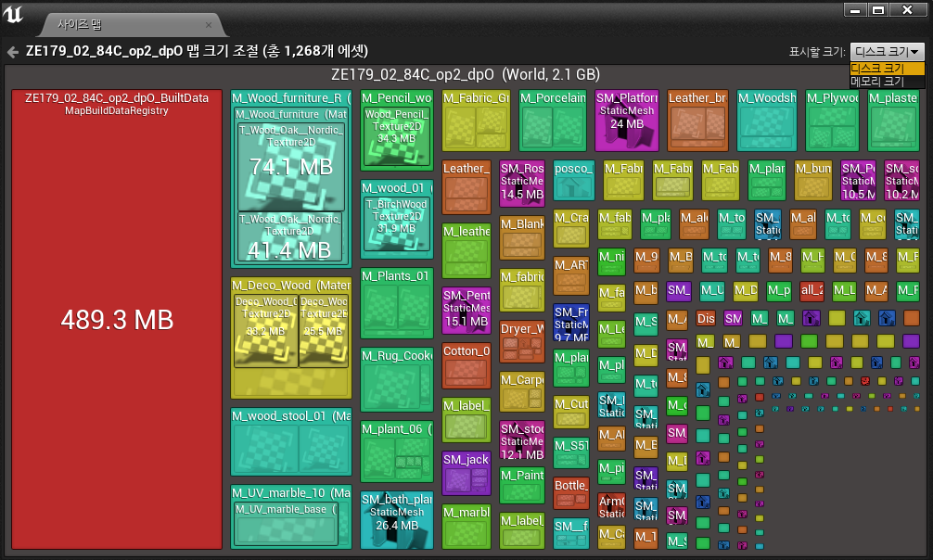Select the M_ni block
This screenshot has height=560, width=933.
click(x=612, y=262)
